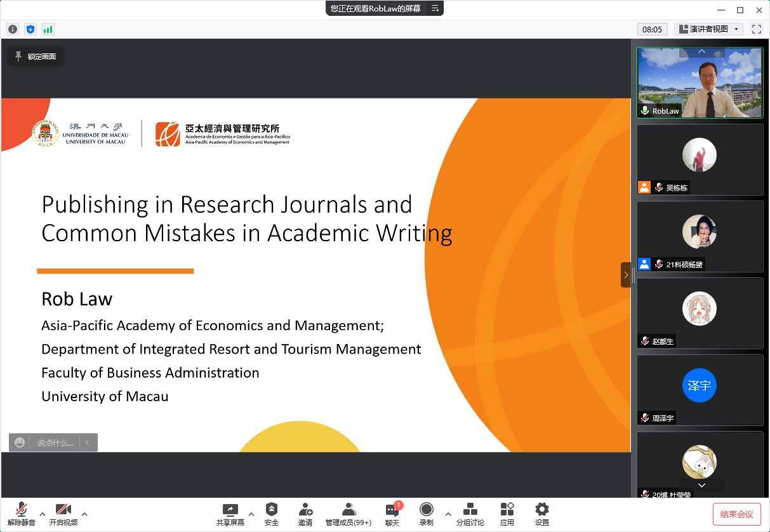This screenshot has height=532, width=770.
Task: Open view options in screen-sharing banner
Action: pos(435,8)
